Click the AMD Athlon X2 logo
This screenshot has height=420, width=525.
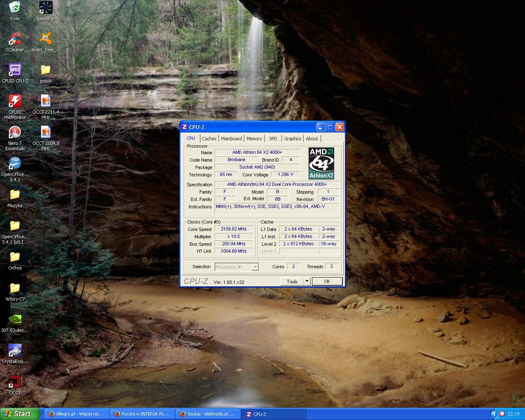point(321,163)
